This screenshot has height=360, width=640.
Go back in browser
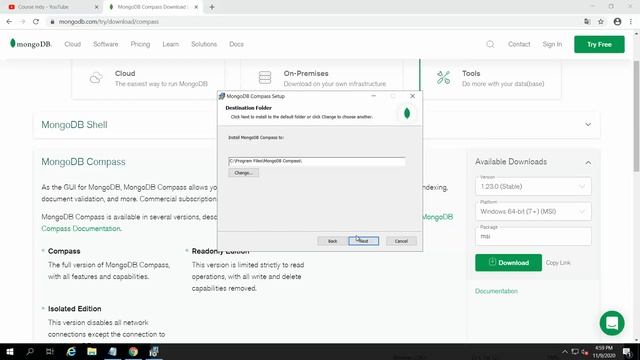[9, 22]
